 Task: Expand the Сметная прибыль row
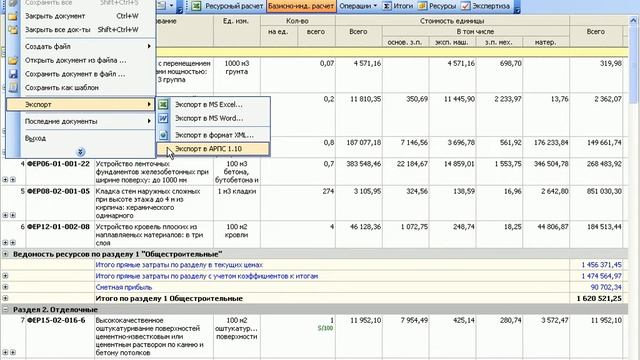[5, 287]
